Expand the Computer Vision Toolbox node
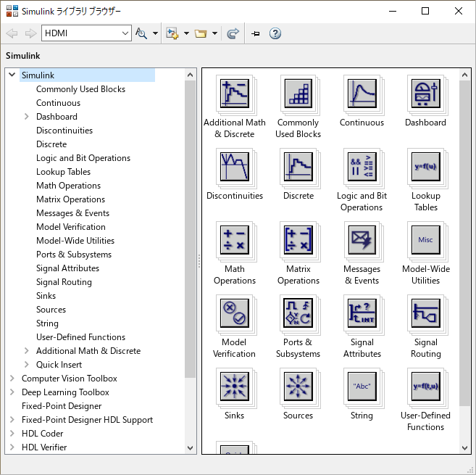The height and width of the screenshot is (475, 476). [x=12, y=378]
